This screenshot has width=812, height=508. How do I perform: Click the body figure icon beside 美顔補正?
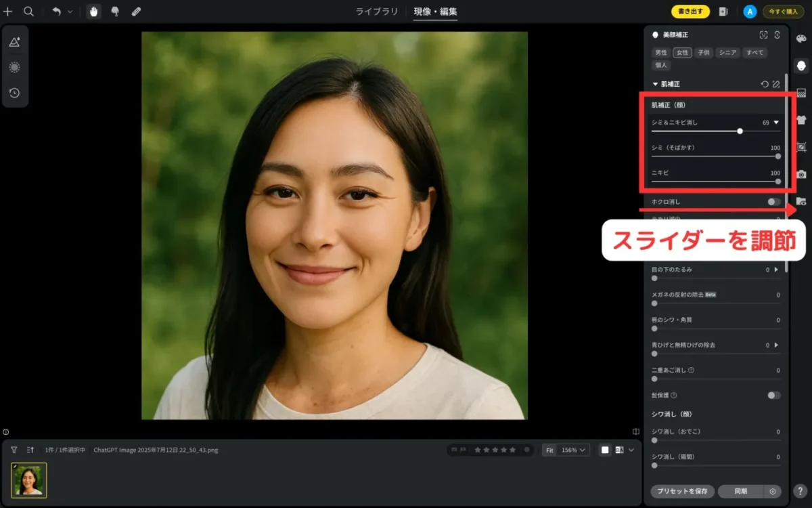[x=777, y=35]
